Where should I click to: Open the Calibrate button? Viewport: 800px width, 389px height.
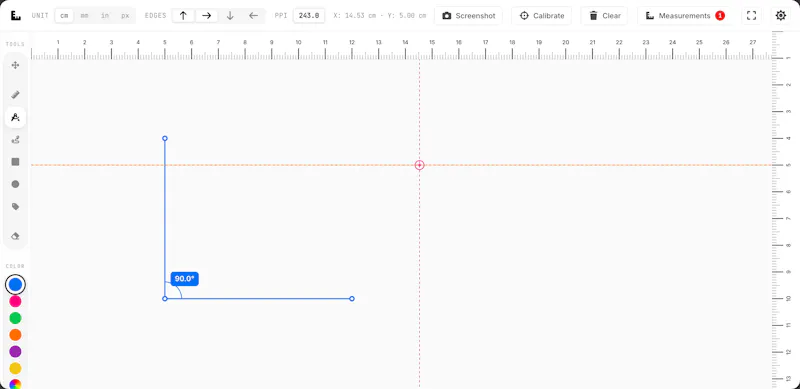tap(541, 15)
